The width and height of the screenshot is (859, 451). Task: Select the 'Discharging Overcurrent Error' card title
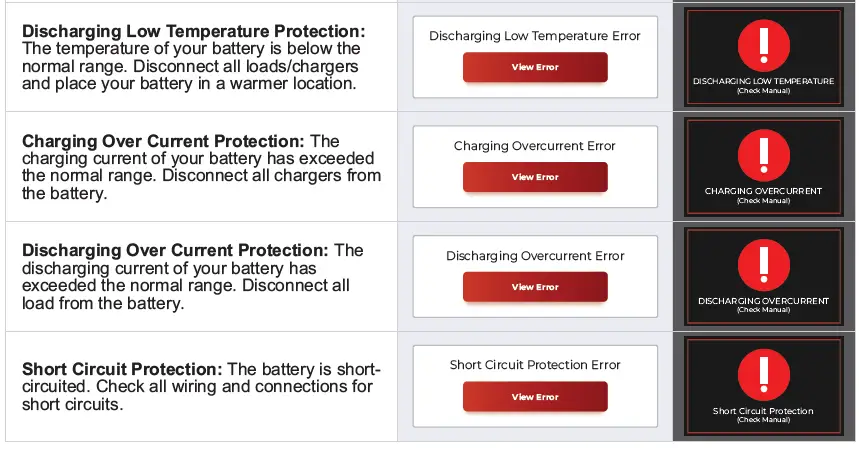[x=535, y=256]
